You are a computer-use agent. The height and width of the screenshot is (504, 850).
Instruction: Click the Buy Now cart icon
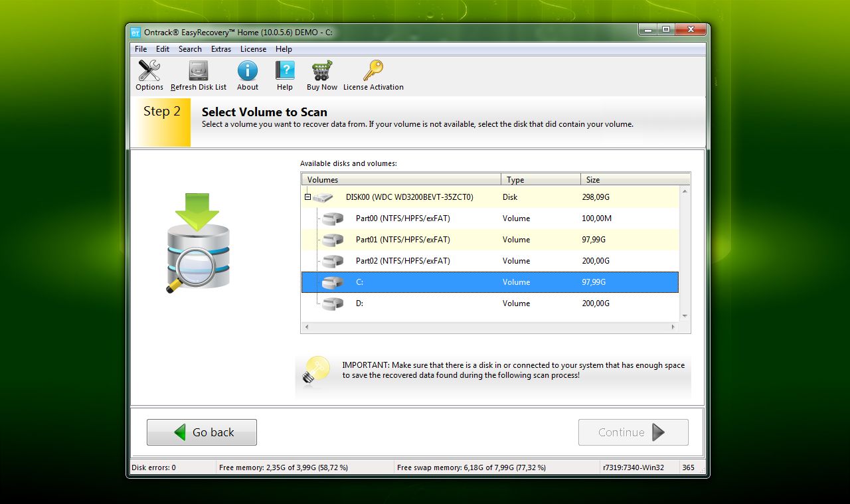pos(322,70)
